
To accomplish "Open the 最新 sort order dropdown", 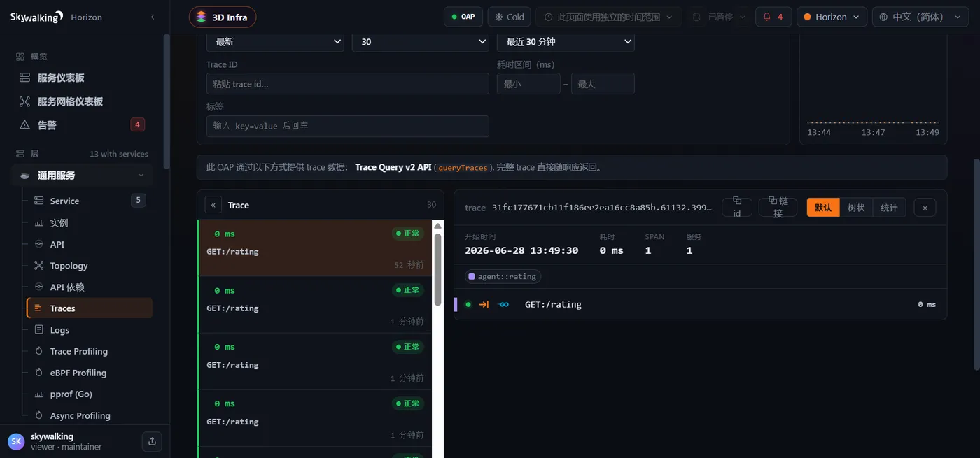I will click(x=275, y=42).
